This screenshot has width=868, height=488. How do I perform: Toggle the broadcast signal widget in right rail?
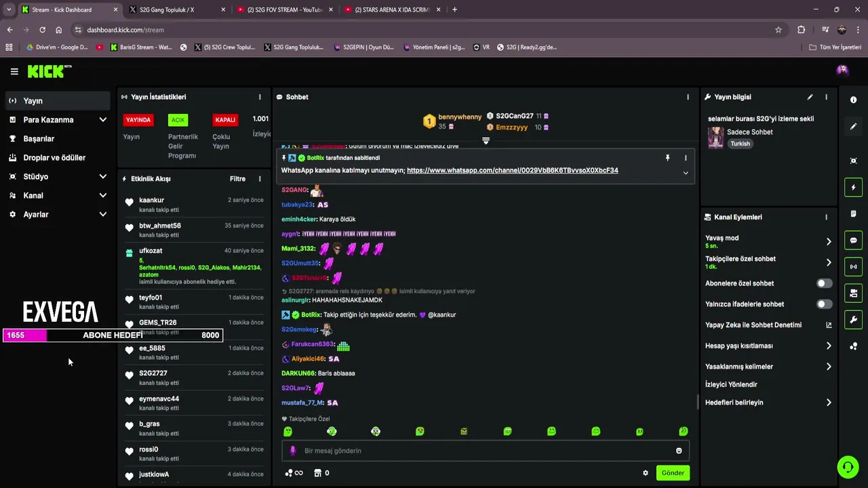tap(853, 266)
